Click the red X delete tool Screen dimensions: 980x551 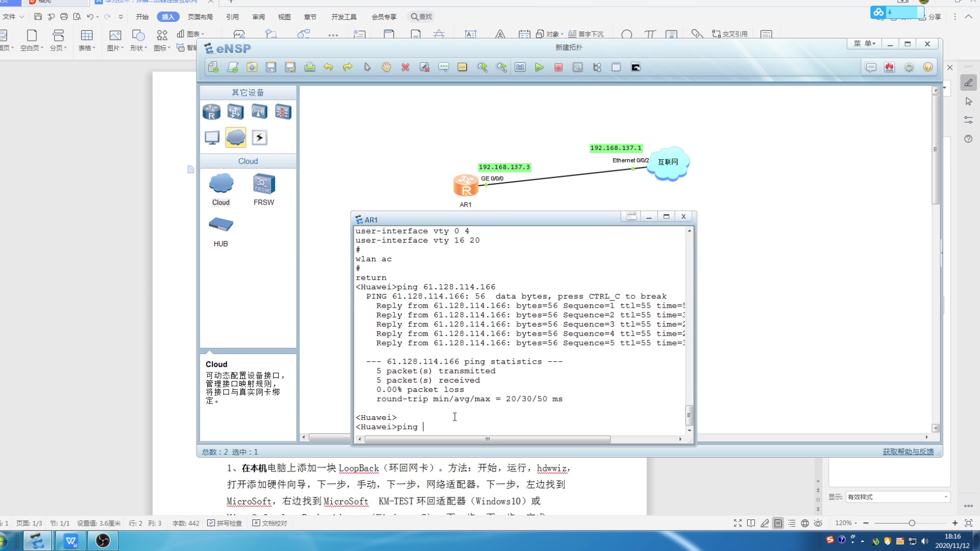click(x=405, y=67)
